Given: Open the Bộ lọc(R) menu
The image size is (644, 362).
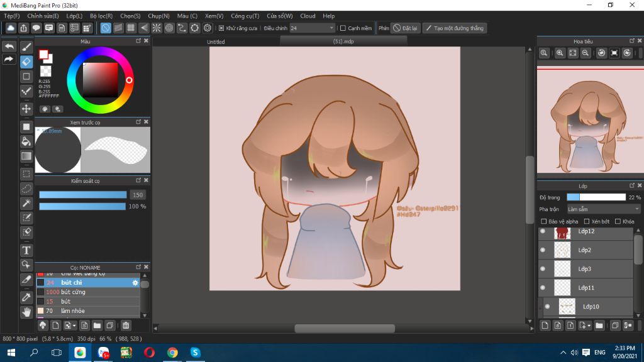Looking at the screenshot, I should pos(101,16).
